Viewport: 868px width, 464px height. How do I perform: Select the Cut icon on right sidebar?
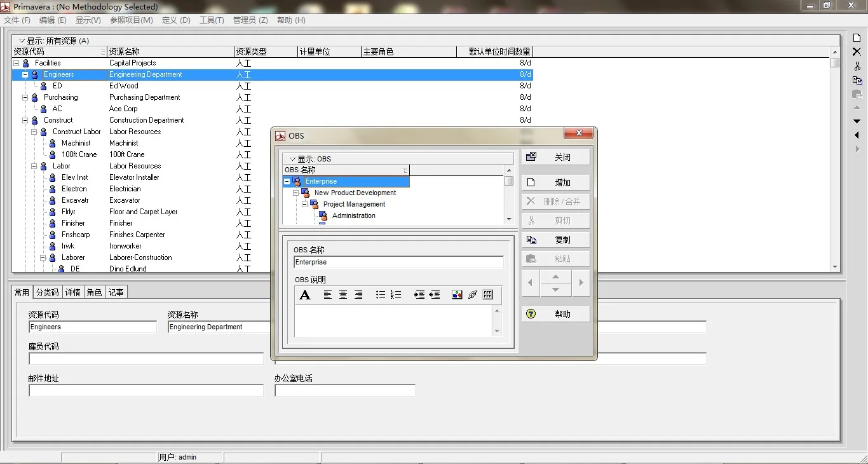[x=856, y=65]
